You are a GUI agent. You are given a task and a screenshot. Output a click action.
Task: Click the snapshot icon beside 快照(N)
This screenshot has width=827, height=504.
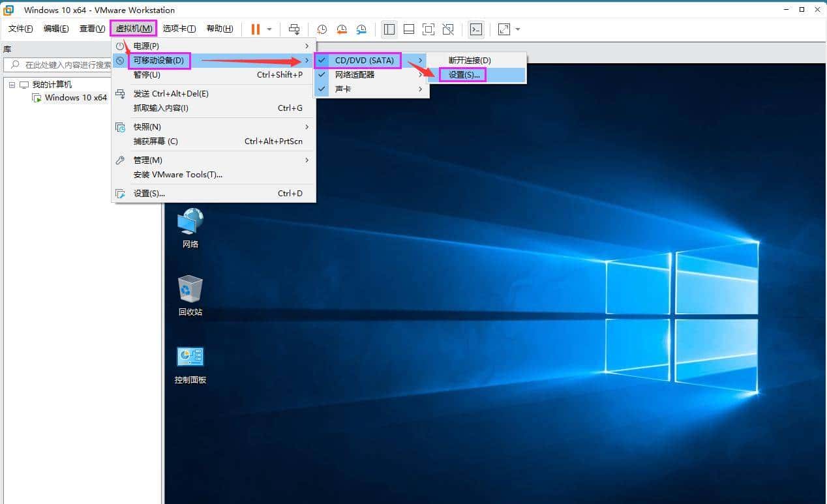[x=120, y=127]
